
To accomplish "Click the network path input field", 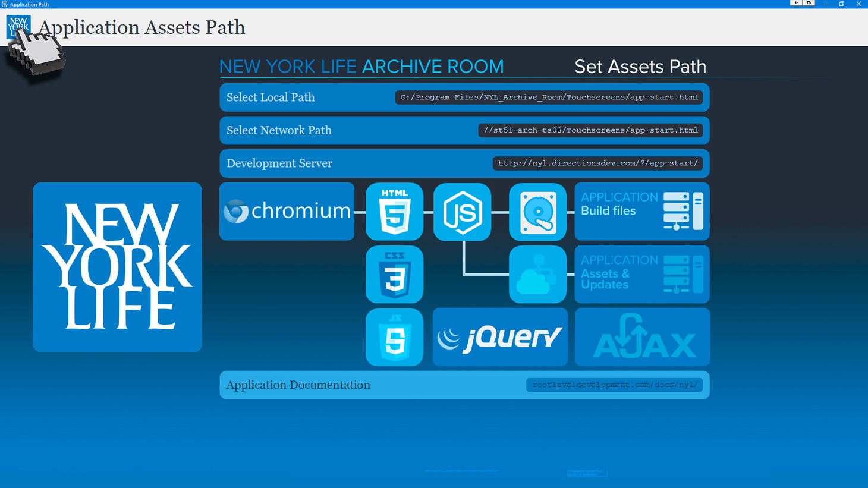I will click(590, 130).
